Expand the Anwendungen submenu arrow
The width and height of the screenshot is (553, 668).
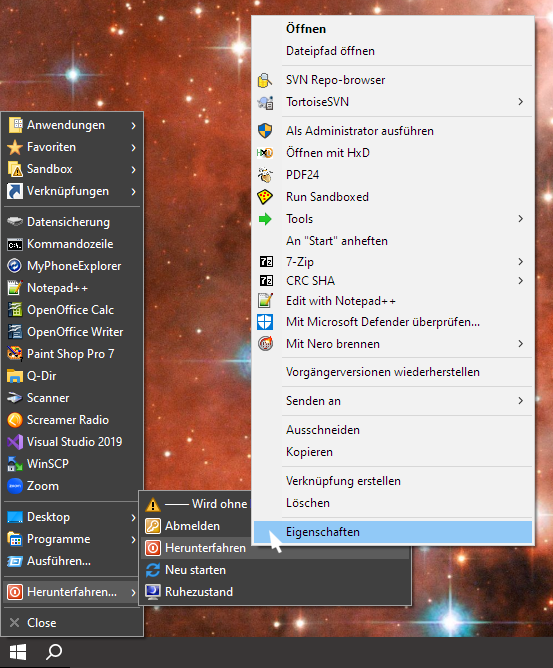pos(133,125)
